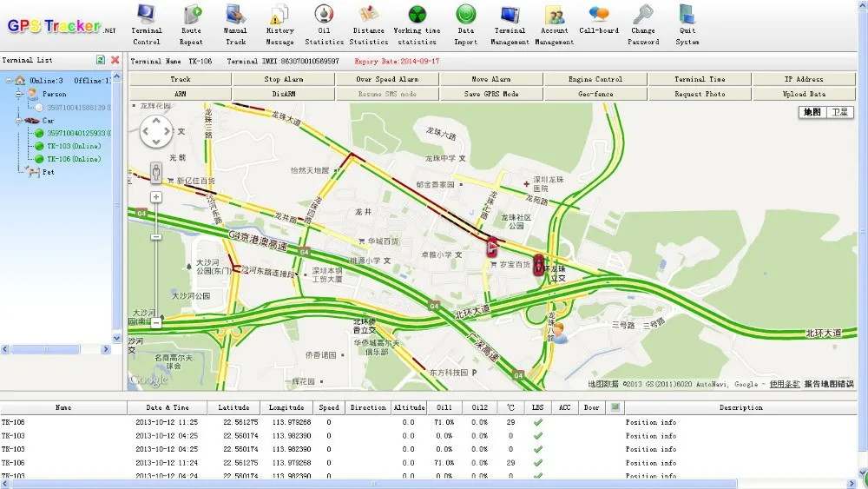Click the Stop Alarm button

click(284, 79)
